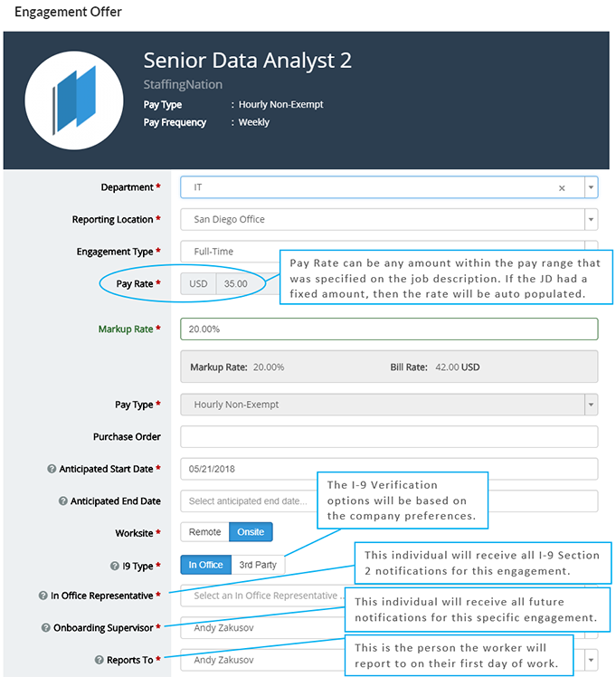Open the Department dropdown arrow
Viewport: 616px width, 677px height.
click(591, 187)
